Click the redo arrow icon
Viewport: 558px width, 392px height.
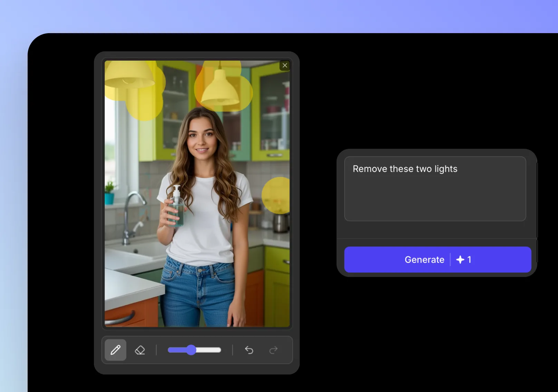pos(273,350)
